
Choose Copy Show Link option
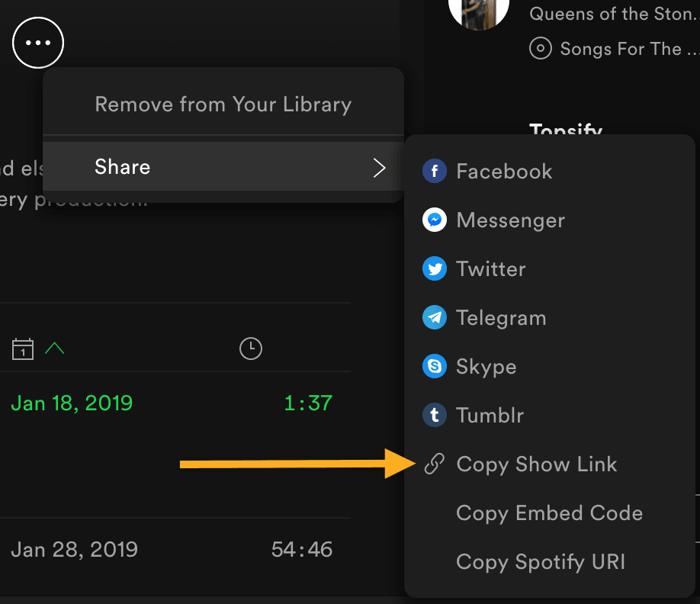(x=536, y=464)
